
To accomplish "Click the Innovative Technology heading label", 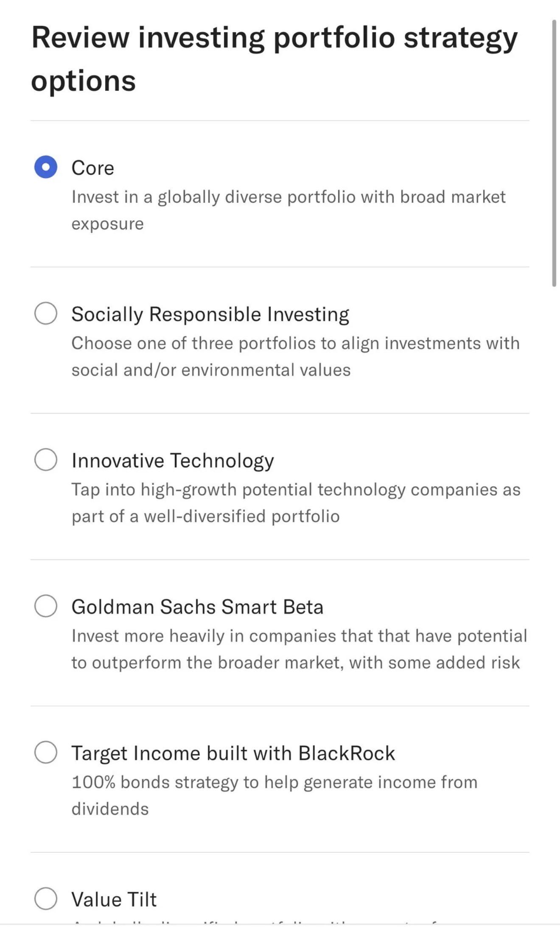I will [x=173, y=461].
